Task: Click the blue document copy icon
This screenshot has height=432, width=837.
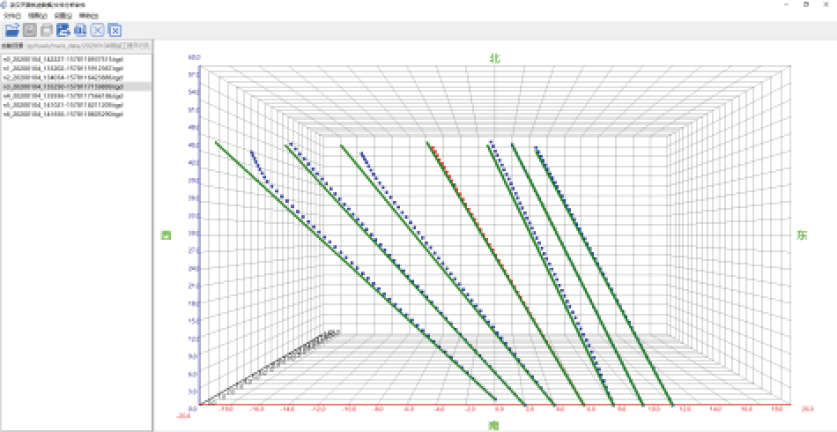Action: pyautogui.click(x=80, y=31)
